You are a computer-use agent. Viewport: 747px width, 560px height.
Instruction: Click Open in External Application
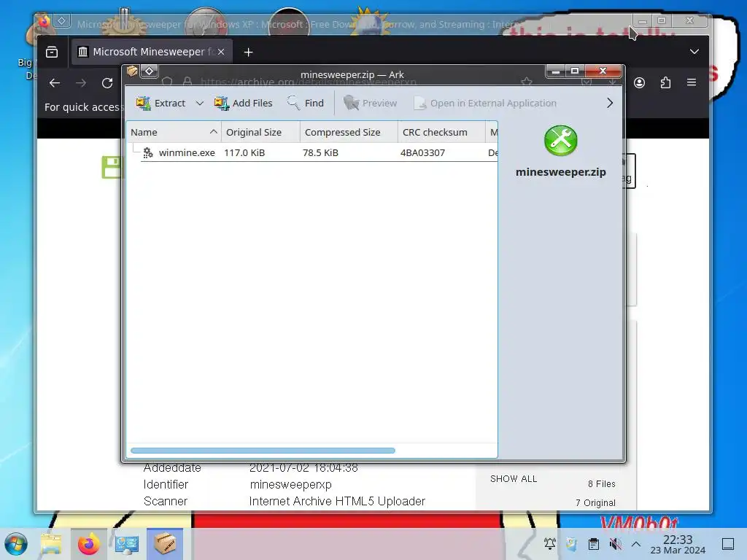(x=485, y=103)
